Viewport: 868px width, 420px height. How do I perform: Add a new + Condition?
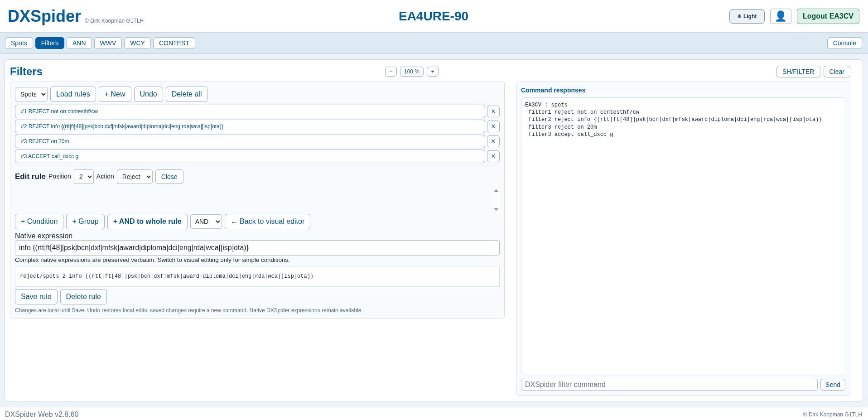pyautogui.click(x=39, y=222)
